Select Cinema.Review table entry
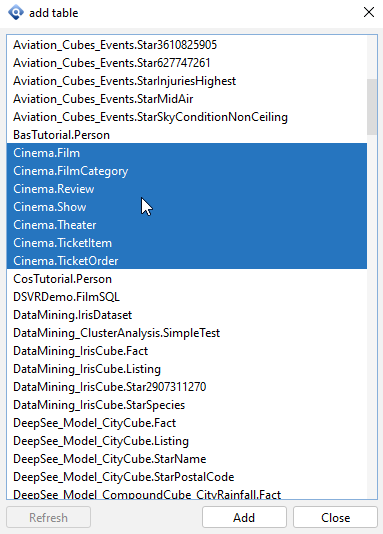The image size is (383, 534). click(x=187, y=189)
